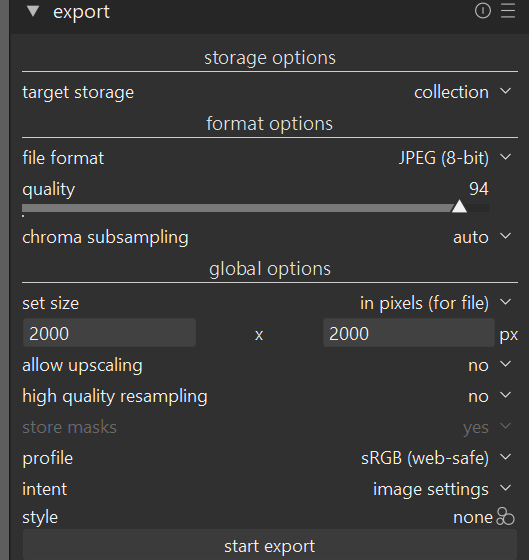The width and height of the screenshot is (529, 560).
Task: Collapse the export module triangle
Action: point(33,11)
